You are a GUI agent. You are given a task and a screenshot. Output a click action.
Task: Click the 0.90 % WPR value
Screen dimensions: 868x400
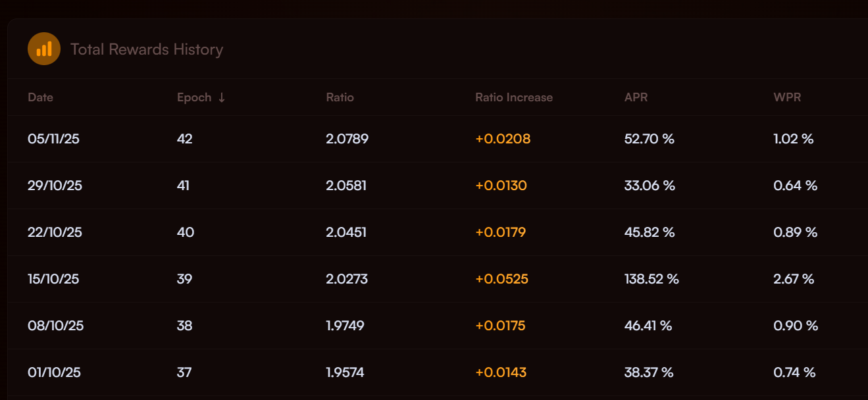[796, 326]
